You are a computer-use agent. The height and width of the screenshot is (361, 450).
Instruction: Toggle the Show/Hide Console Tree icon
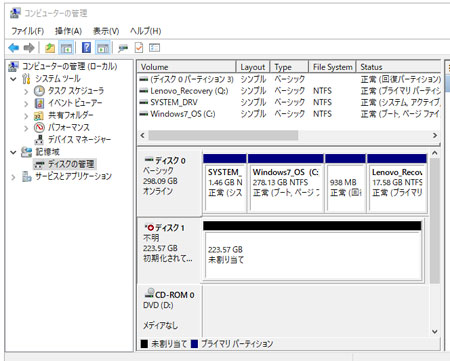pos(66,48)
